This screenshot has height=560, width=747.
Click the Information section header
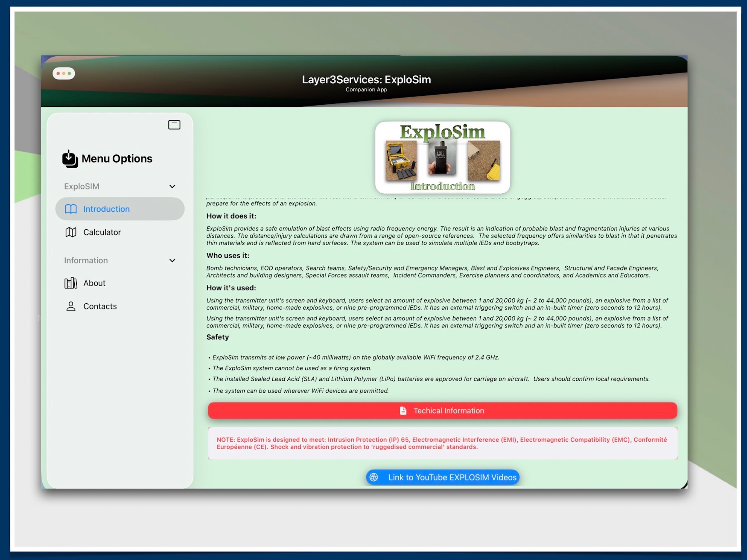click(x=86, y=260)
